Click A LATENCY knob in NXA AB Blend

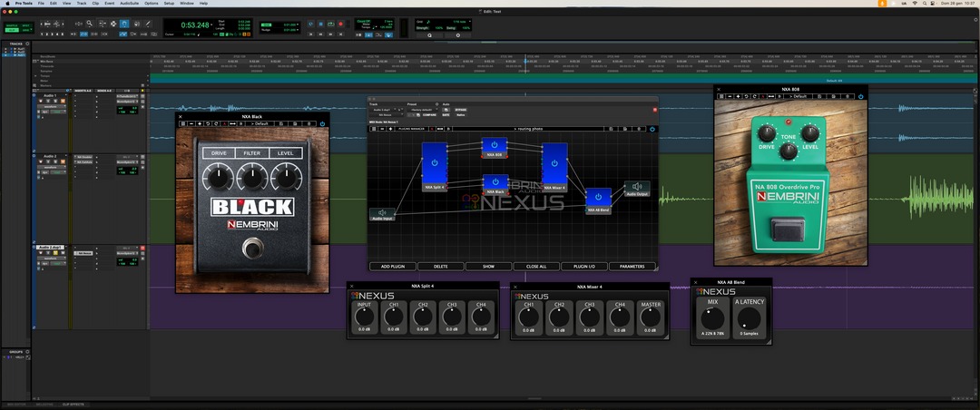[x=750, y=318]
